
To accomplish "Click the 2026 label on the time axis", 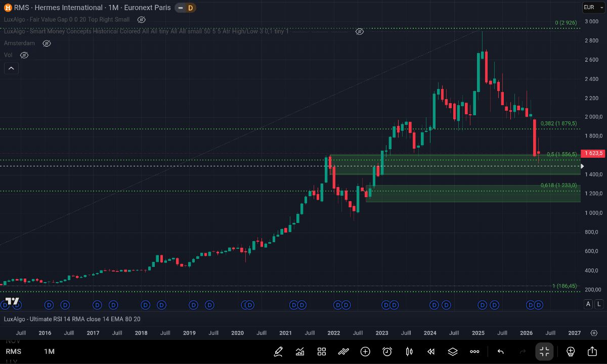I will pos(527,333).
